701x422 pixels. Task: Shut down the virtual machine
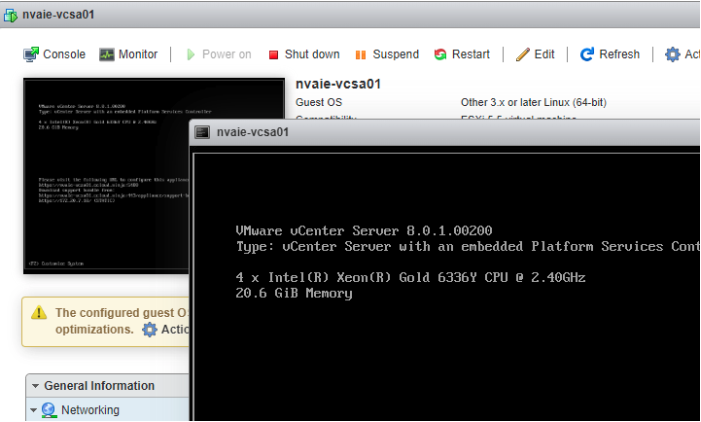[x=304, y=55]
